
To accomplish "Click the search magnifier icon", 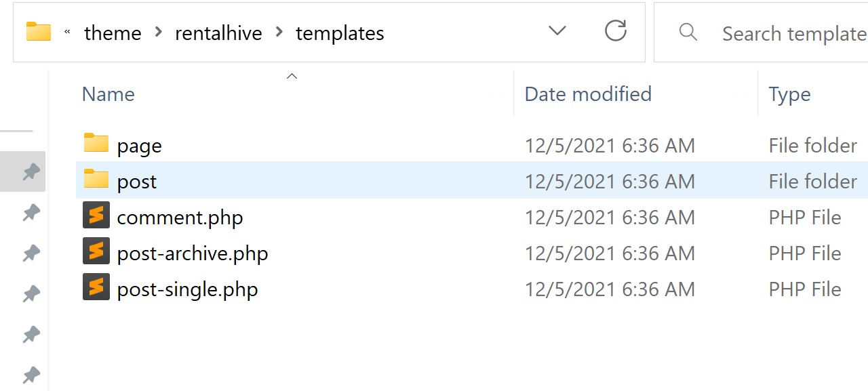I will pyautogui.click(x=688, y=32).
